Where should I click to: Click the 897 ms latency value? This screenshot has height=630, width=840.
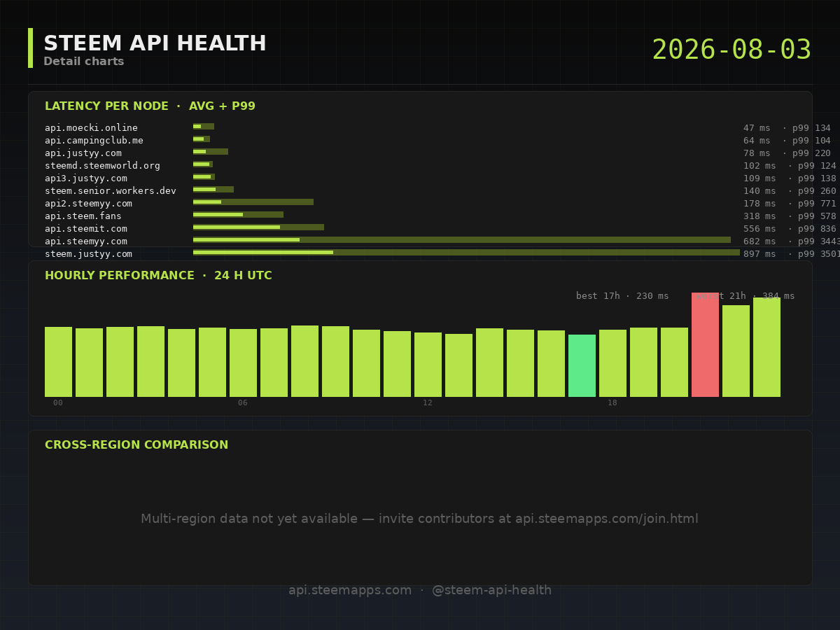tap(759, 254)
